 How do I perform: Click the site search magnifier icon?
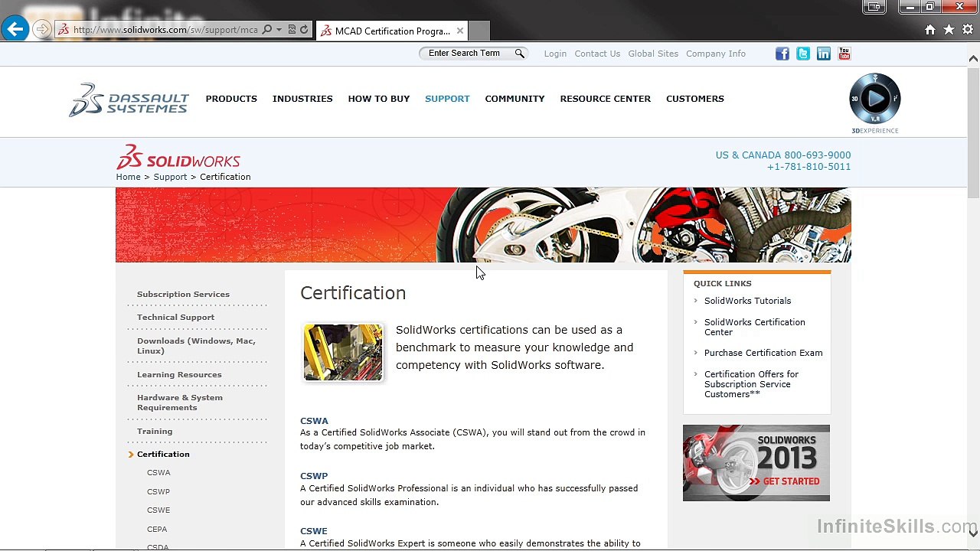[x=520, y=54]
